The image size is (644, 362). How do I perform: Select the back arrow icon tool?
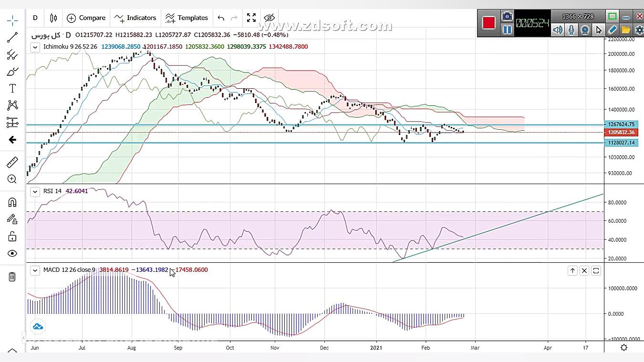[x=12, y=140]
